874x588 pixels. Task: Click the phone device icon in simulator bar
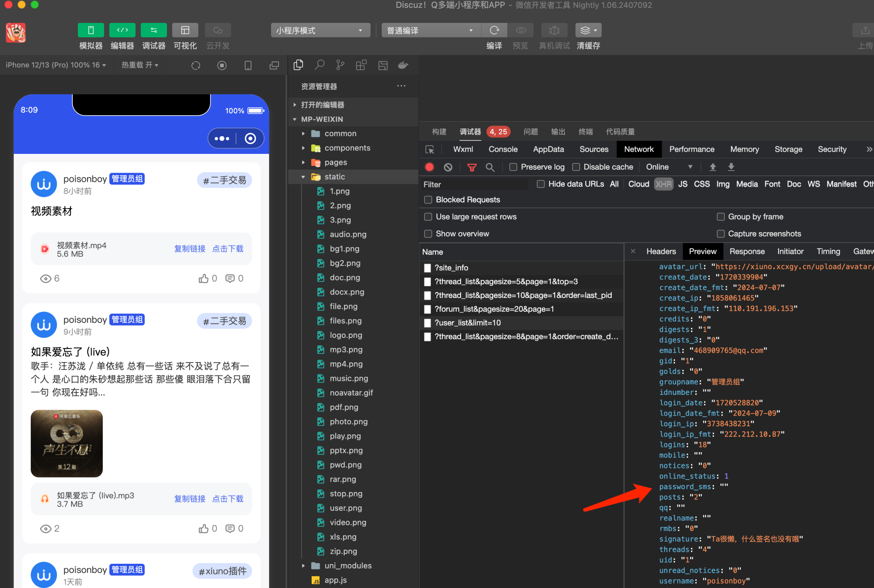[248, 66]
